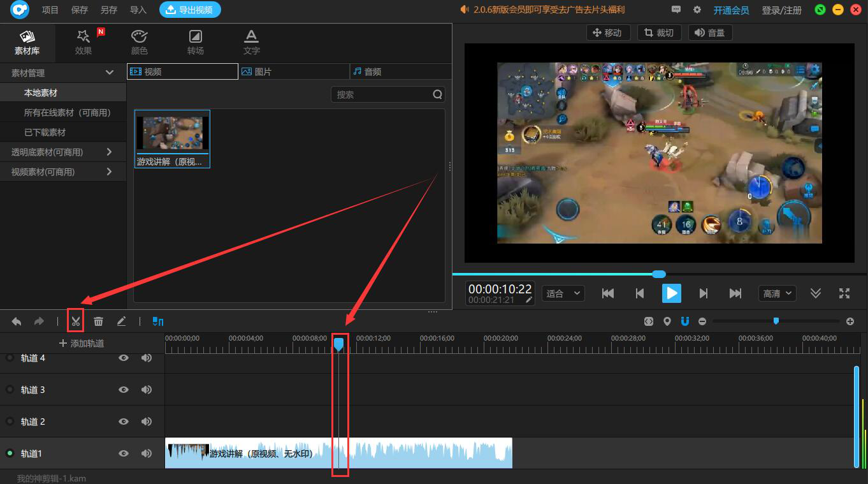Undo the last timeline edit
This screenshot has height=484, width=868.
click(17, 321)
